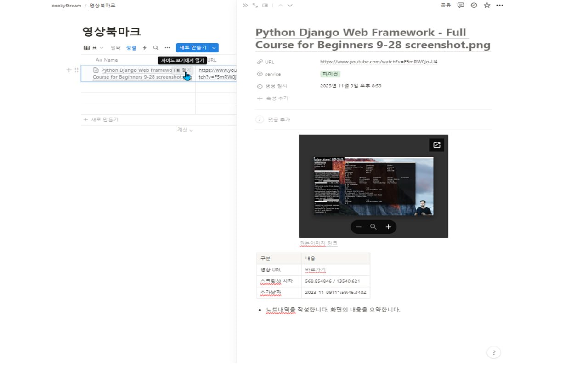This screenshot has width=588, height=368.
Task: Favorite this page using the star icon
Action: (x=486, y=5)
